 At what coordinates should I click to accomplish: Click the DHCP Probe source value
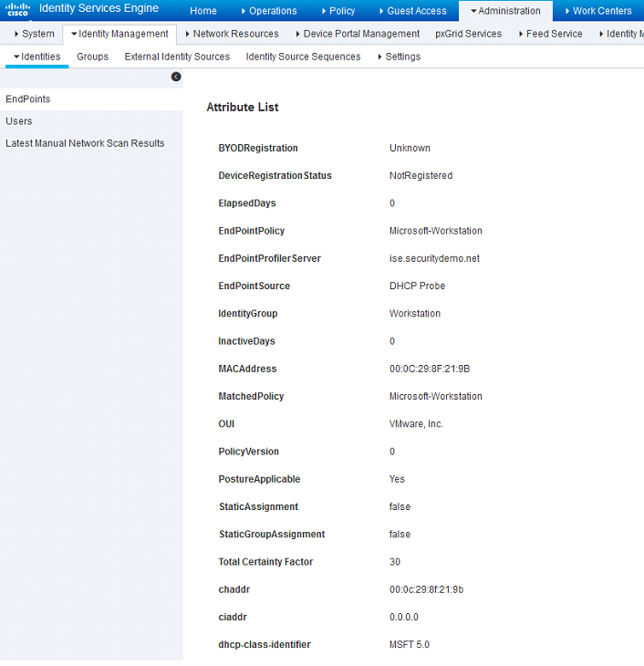tap(417, 286)
